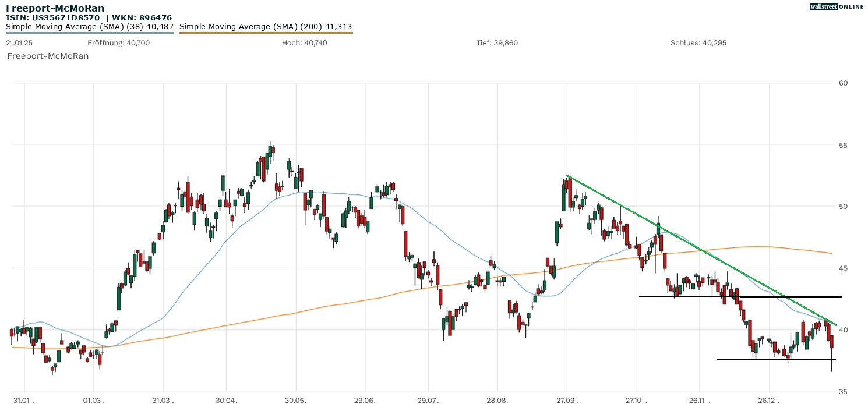Click the Freeport-McMoRan bold title
The width and height of the screenshot is (868, 404).
tap(55, 8)
